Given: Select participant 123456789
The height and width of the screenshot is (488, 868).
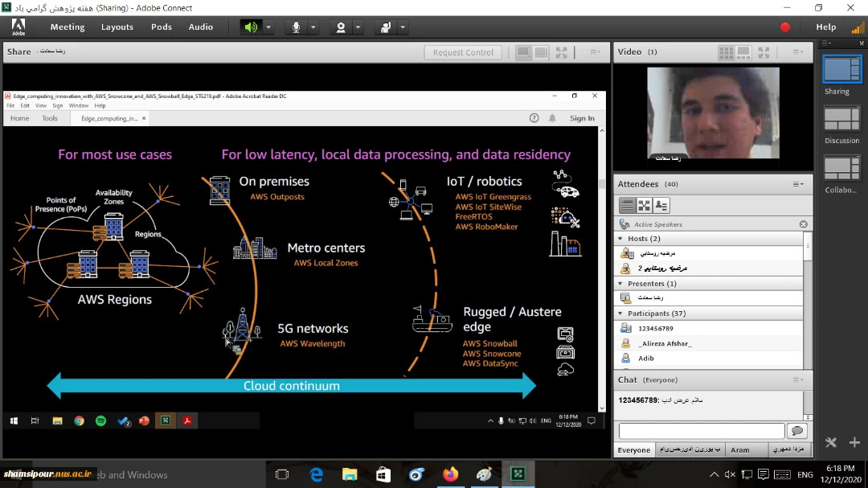Looking at the screenshot, I should click(x=709, y=329).
